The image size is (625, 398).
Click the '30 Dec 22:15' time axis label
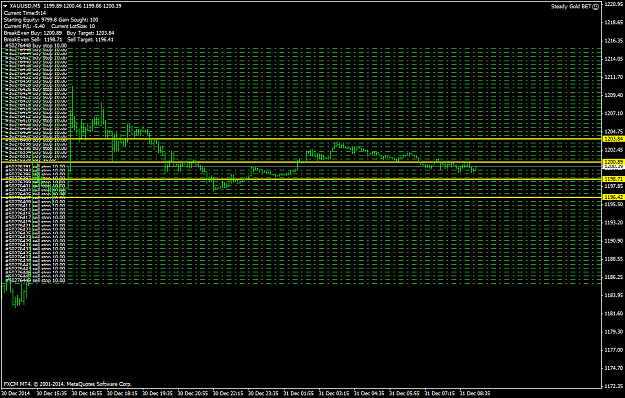[x=228, y=393]
